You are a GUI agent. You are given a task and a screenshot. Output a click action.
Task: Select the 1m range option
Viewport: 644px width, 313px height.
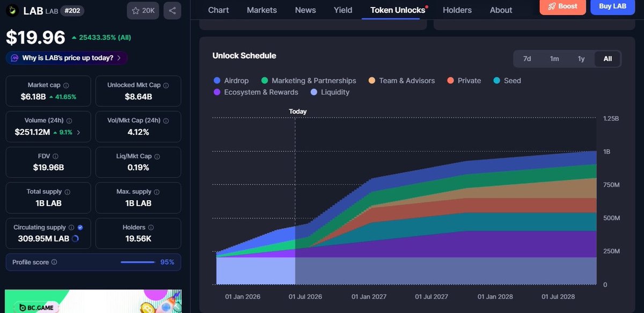[554, 59]
